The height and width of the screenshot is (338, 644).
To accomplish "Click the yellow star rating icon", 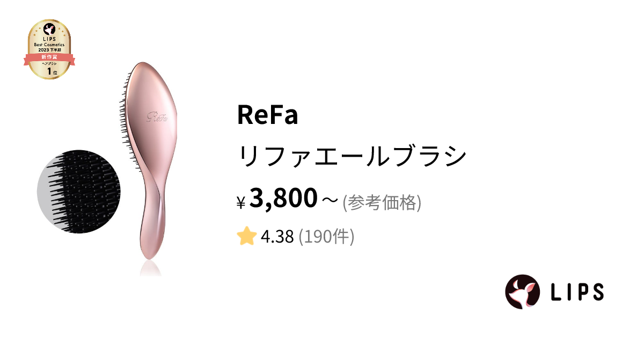I will 246,237.
